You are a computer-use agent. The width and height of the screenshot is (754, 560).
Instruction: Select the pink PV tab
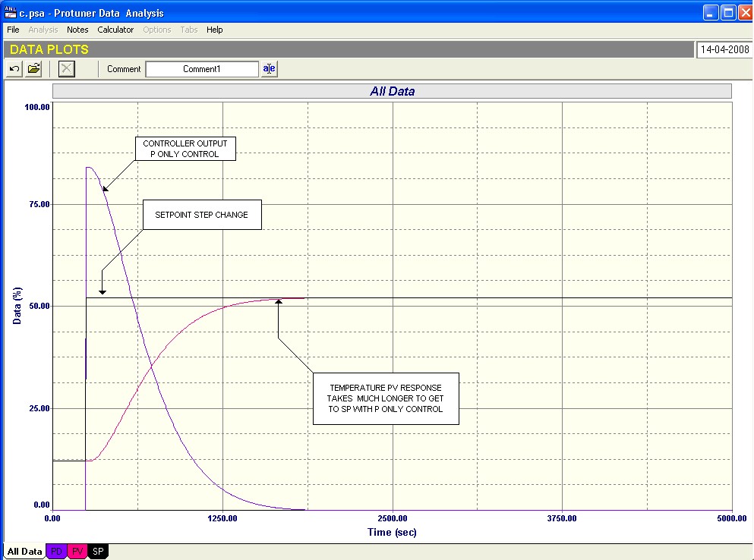click(x=78, y=552)
